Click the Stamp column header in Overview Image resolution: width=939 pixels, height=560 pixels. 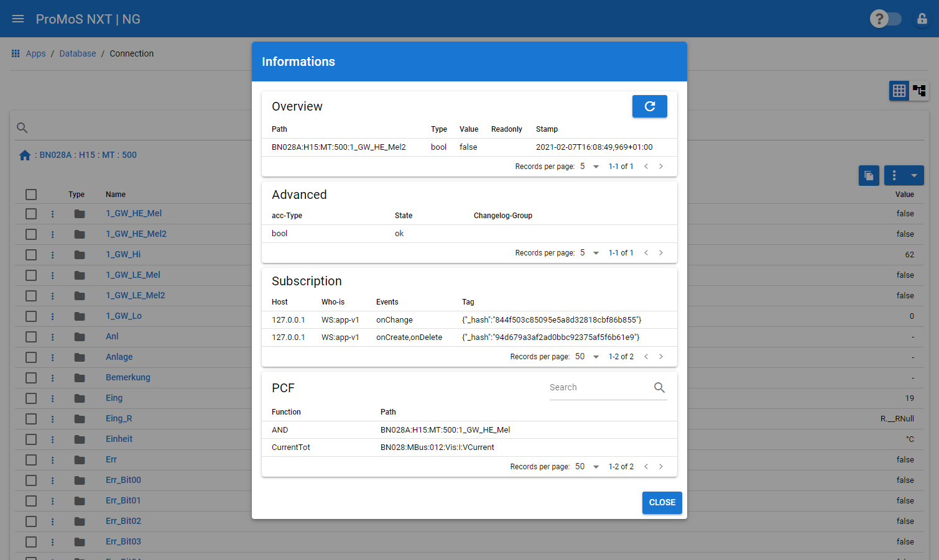pyautogui.click(x=547, y=129)
